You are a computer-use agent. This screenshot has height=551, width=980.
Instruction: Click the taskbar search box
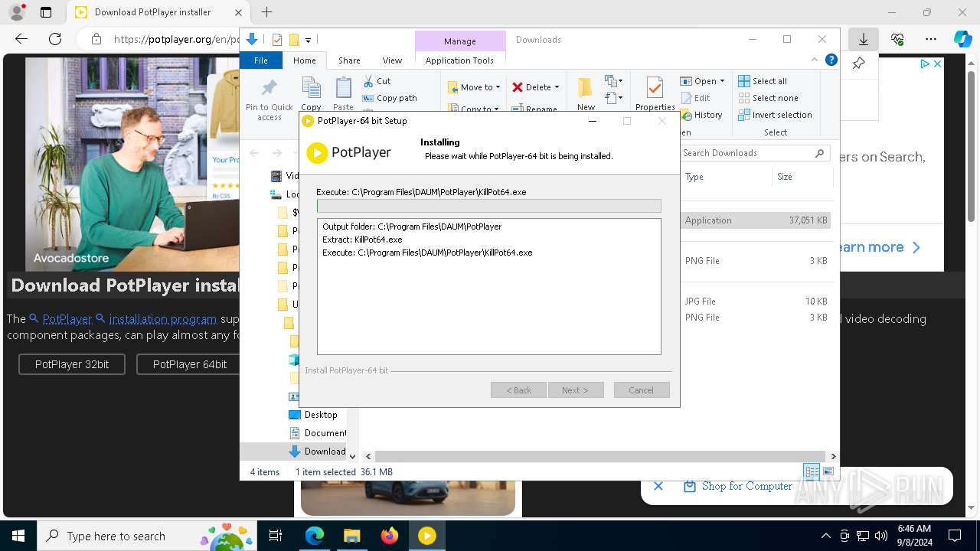[147, 536]
